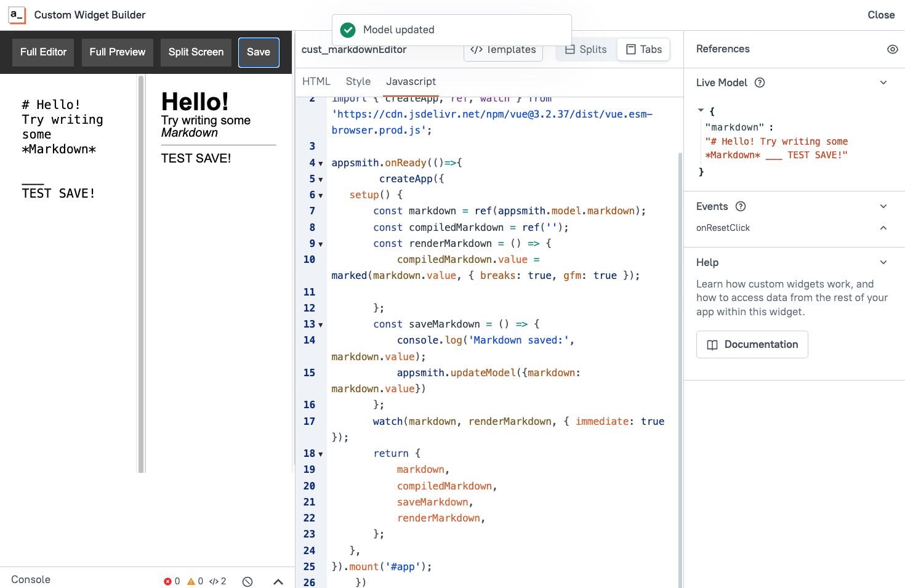Click the Help section title
Image resolution: width=905 pixels, height=588 pixels.
point(707,262)
